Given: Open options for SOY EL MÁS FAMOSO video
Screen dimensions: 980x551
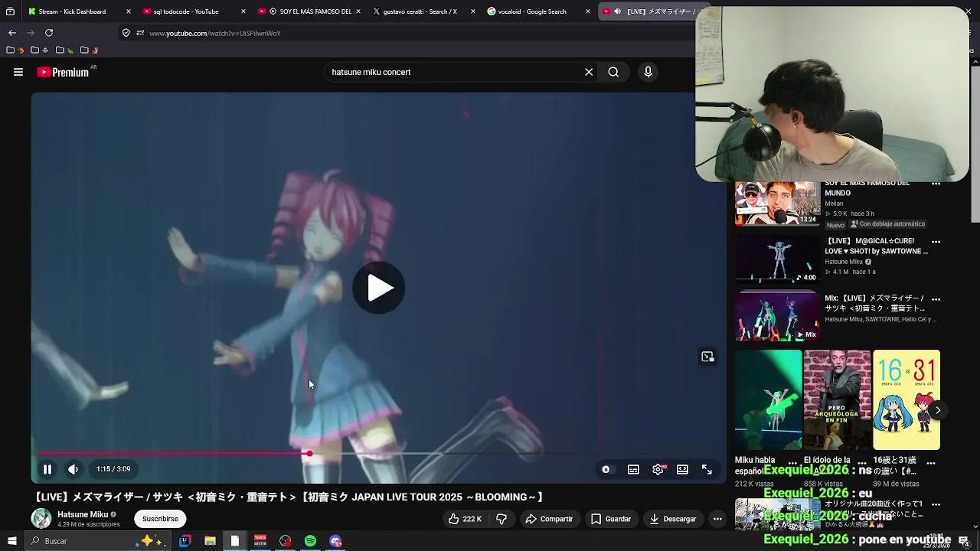Looking at the screenshot, I should click(x=936, y=184).
